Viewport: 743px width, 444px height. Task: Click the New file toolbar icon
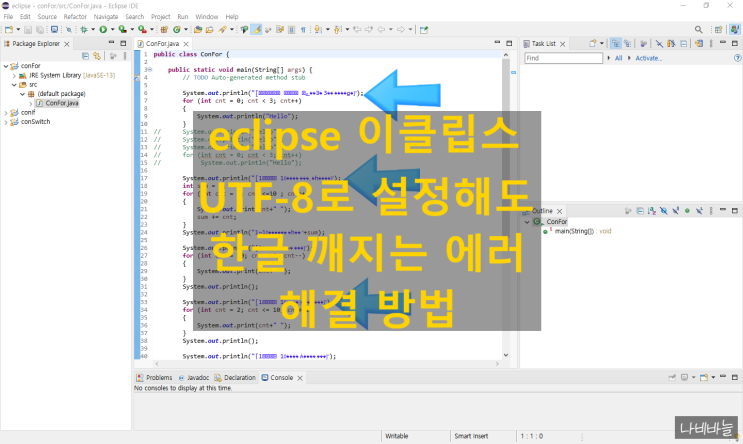coord(9,29)
